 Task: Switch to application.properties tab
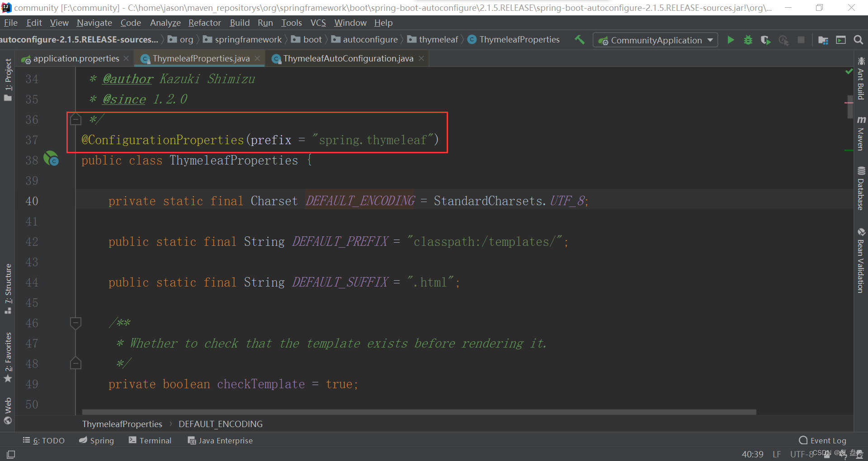point(76,58)
